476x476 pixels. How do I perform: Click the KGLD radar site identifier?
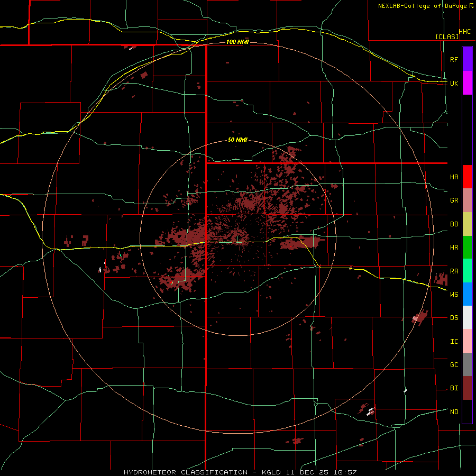click(x=272, y=472)
